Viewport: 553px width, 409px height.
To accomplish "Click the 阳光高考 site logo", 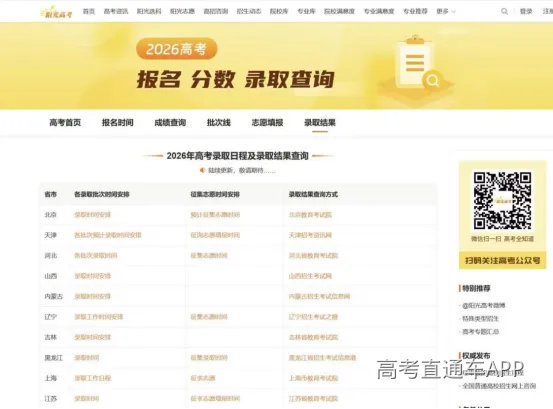I will pyautogui.click(x=56, y=12).
